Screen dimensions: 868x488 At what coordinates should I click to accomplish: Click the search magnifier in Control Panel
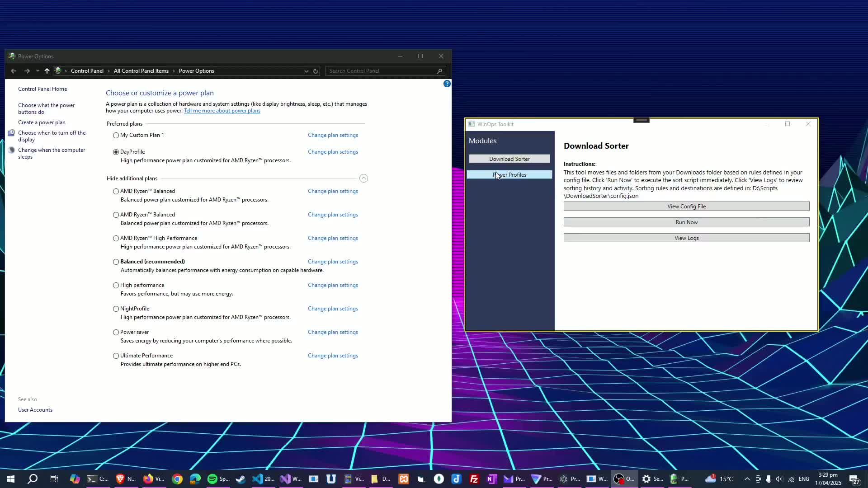439,71
